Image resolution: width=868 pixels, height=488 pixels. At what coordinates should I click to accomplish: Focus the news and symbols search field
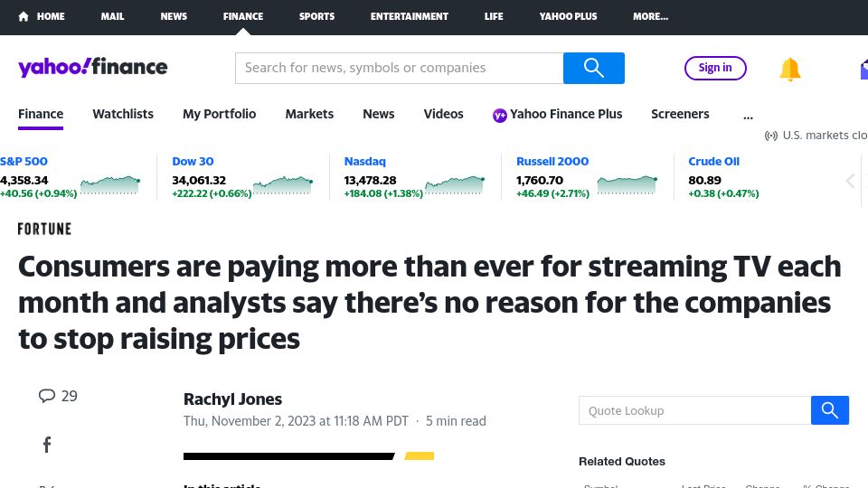[x=399, y=68]
